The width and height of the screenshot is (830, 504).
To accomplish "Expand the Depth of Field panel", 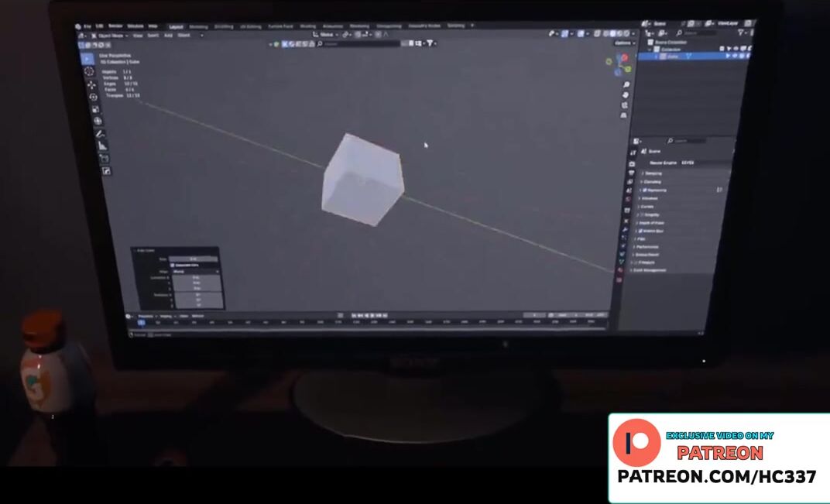I will [x=651, y=223].
